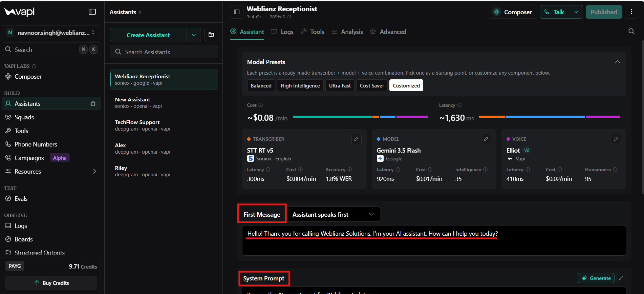Copy the assistant ID icon
This screenshot has height=294, width=644.
click(289, 17)
